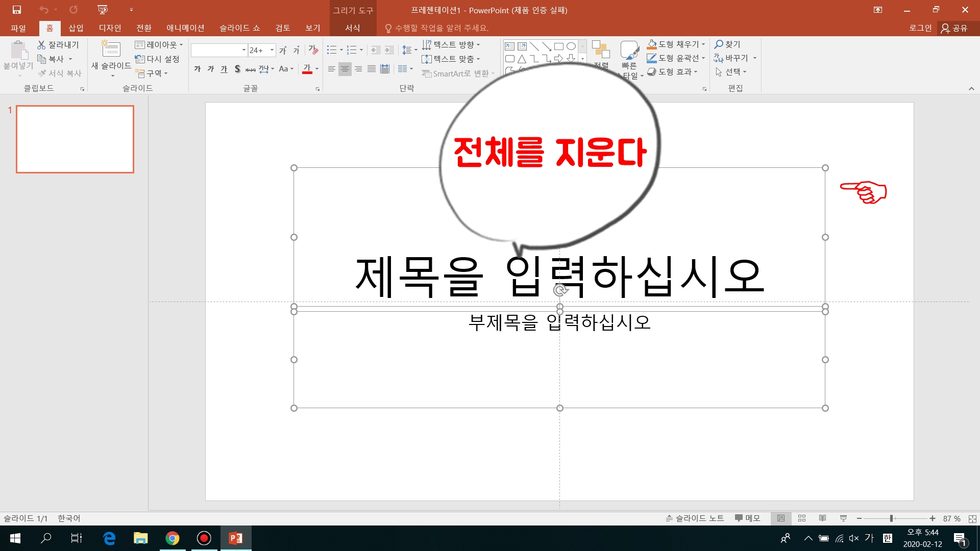Toggle justify alignment in paragraph group

(x=372, y=69)
